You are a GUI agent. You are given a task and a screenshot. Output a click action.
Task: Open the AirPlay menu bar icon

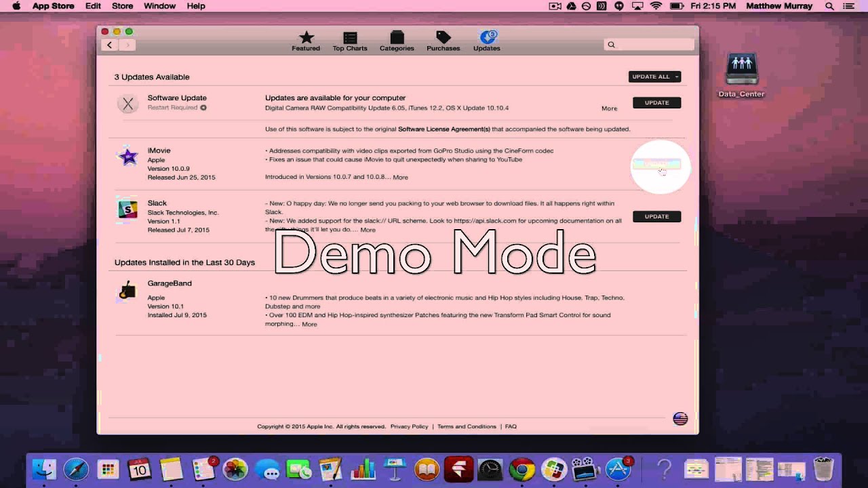pos(637,6)
